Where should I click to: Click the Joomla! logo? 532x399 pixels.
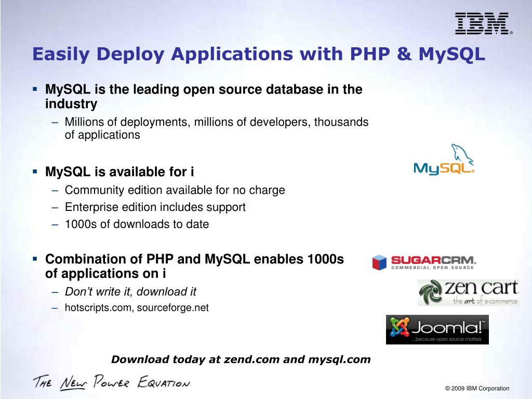click(437, 330)
